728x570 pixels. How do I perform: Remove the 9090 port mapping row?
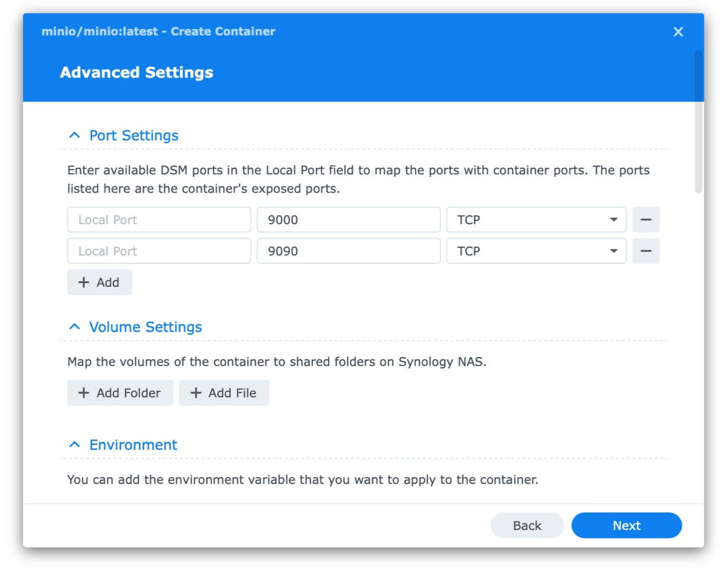pos(646,251)
